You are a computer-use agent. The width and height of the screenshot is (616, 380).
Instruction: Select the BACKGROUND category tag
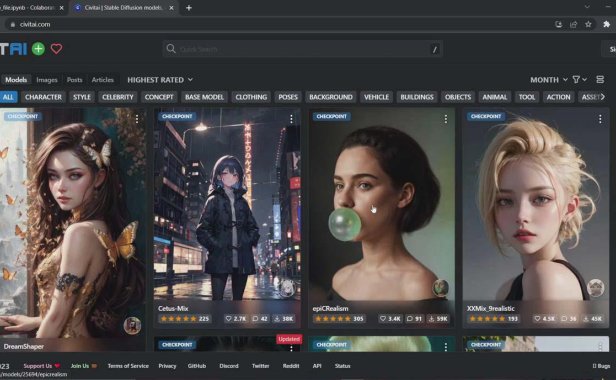(331, 97)
